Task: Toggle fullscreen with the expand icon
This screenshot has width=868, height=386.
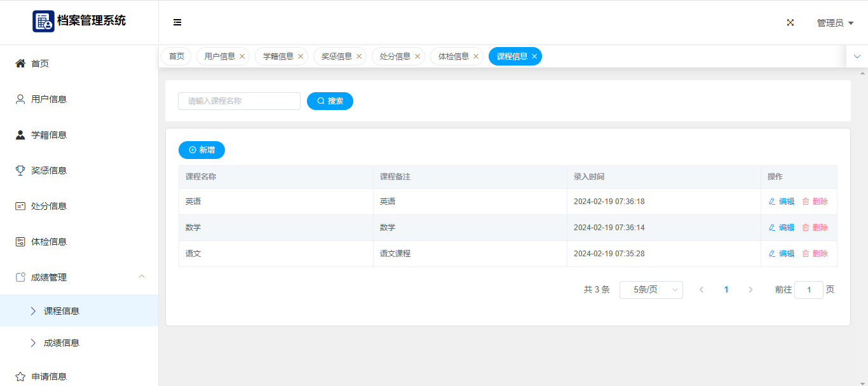Action: 790,22
